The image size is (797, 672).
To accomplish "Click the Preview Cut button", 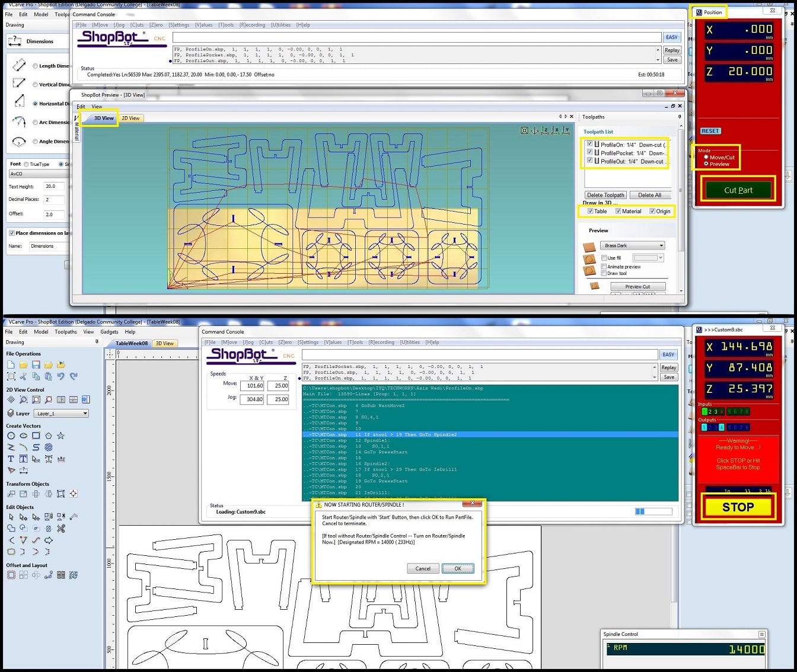I will pos(637,286).
